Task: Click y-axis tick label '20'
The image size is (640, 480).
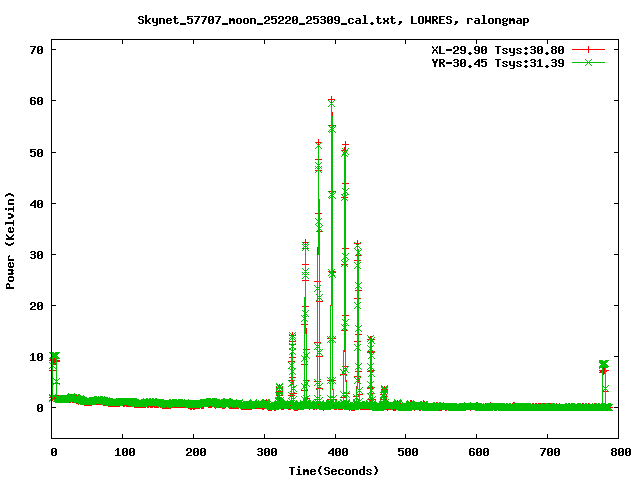Action: pyautogui.click(x=36, y=306)
